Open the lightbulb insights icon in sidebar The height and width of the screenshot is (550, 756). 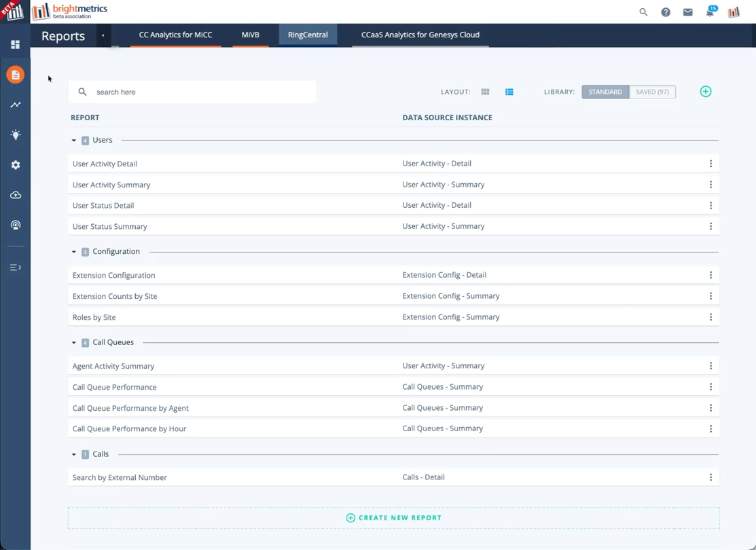click(x=16, y=134)
